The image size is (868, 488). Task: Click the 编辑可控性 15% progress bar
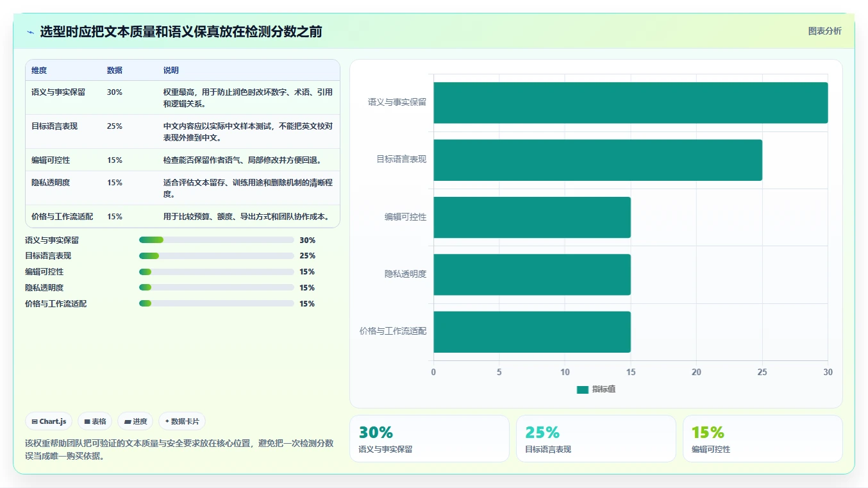tap(216, 272)
